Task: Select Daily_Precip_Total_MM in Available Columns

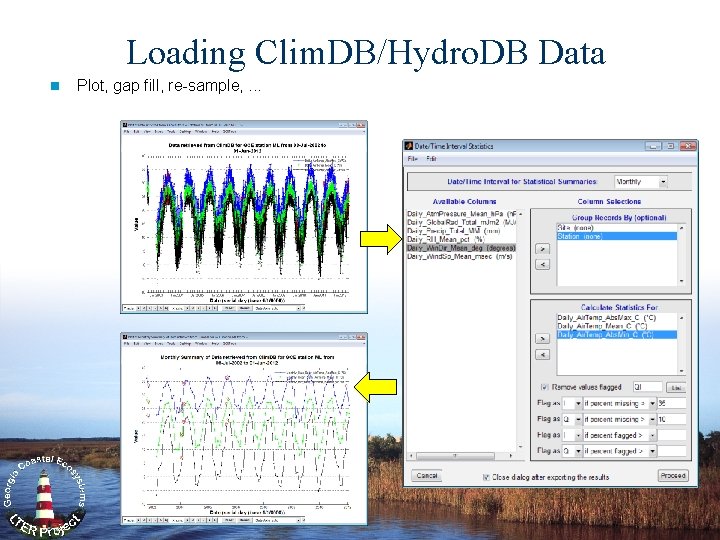Action: 461,231
